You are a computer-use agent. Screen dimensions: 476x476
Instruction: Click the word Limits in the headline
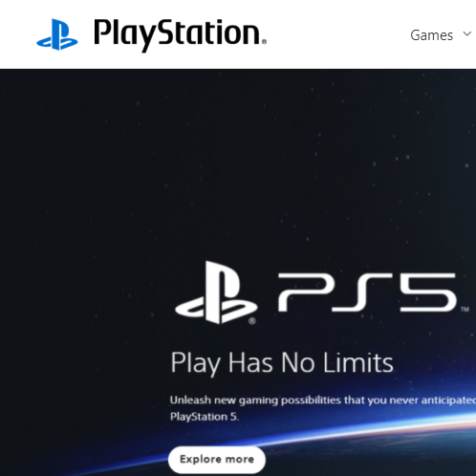[358, 362]
